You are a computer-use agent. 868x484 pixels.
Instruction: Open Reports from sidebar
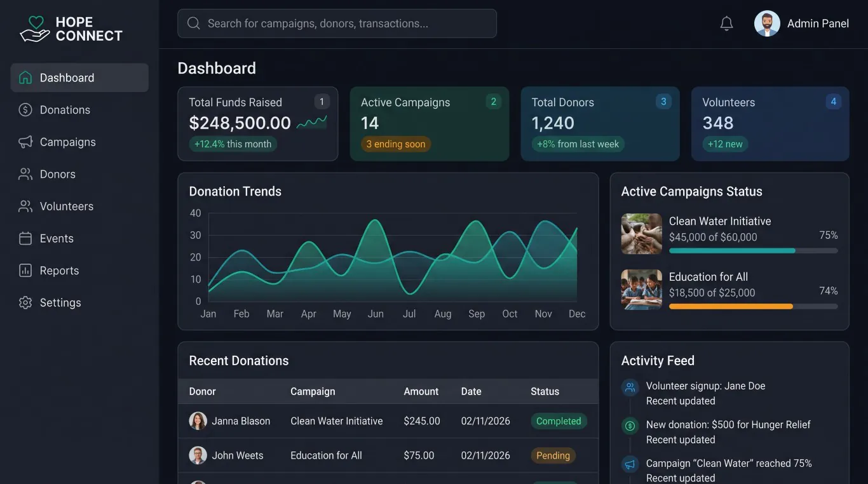point(79,271)
